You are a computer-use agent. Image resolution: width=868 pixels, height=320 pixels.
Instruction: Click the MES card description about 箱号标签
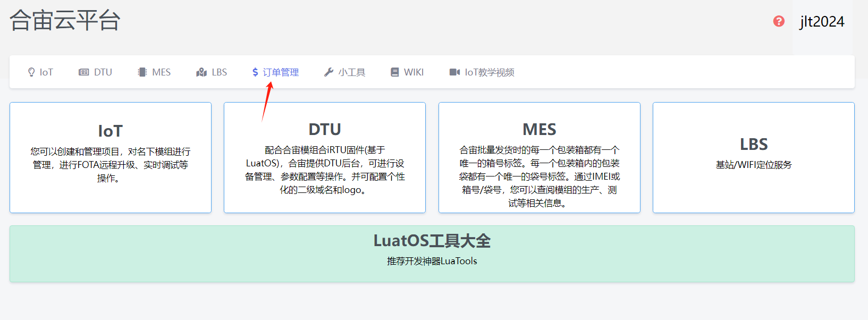(540, 176)
